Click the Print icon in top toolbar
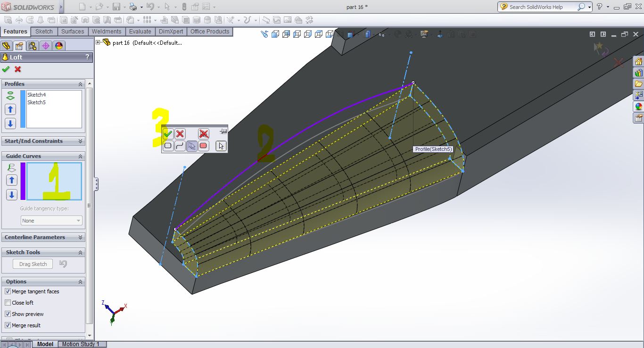 (133, 7)
